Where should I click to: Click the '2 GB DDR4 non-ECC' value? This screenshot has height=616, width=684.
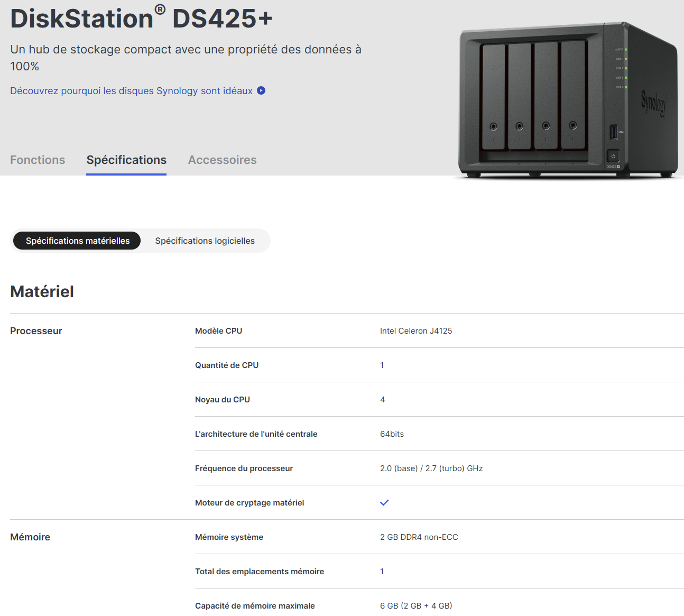coord(419,537)
